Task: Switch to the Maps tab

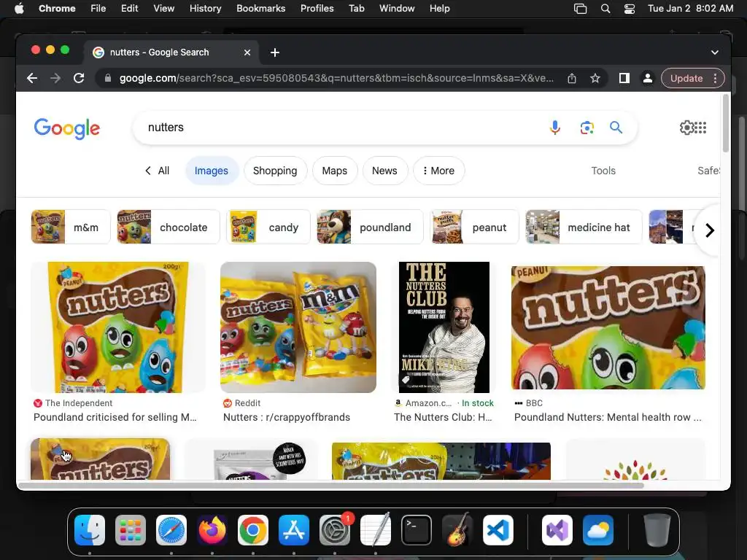Action: pos(334,171)
